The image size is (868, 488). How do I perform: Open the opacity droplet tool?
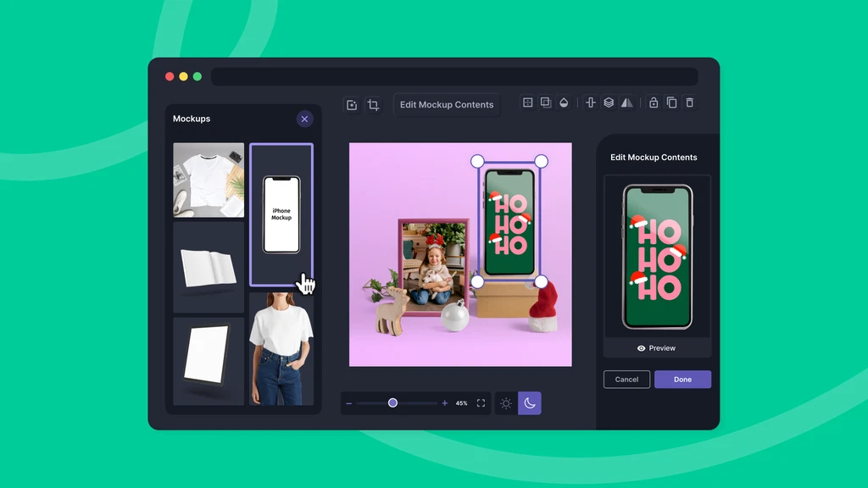point(564,103)
